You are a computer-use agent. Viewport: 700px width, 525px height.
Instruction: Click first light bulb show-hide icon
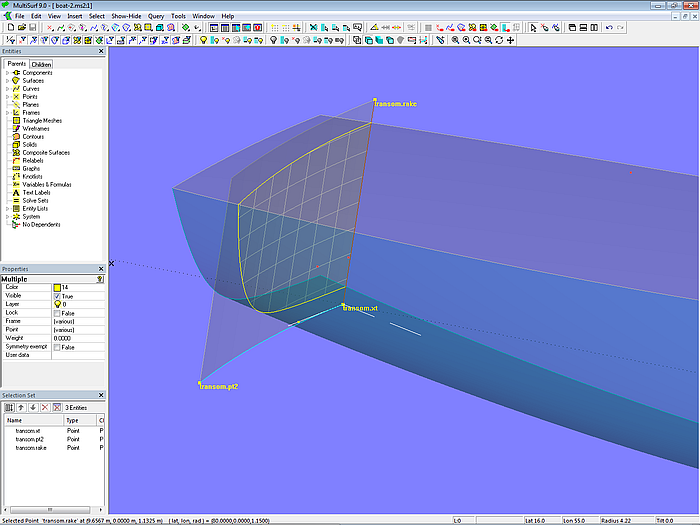[203, 41]
